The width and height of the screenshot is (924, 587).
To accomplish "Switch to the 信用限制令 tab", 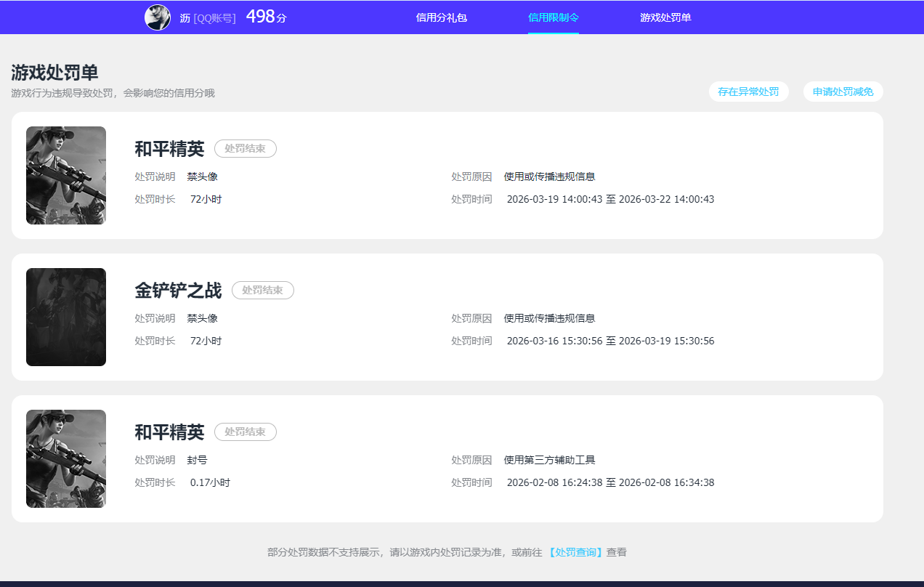I will pos(554,17).
